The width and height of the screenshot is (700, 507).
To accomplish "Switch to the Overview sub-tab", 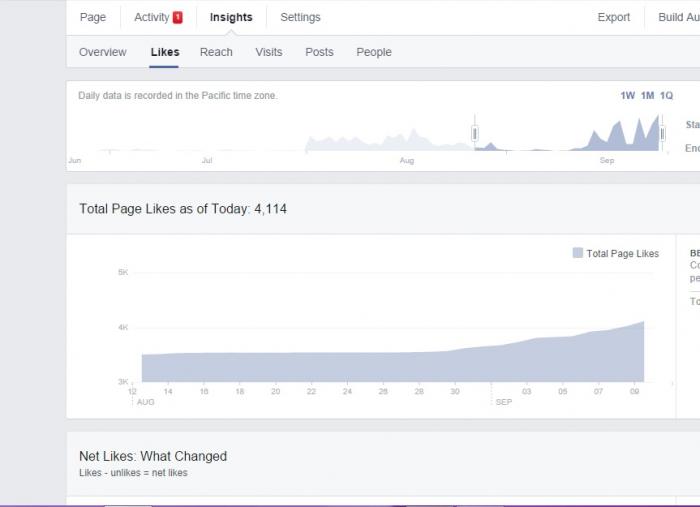I will 103,52.
